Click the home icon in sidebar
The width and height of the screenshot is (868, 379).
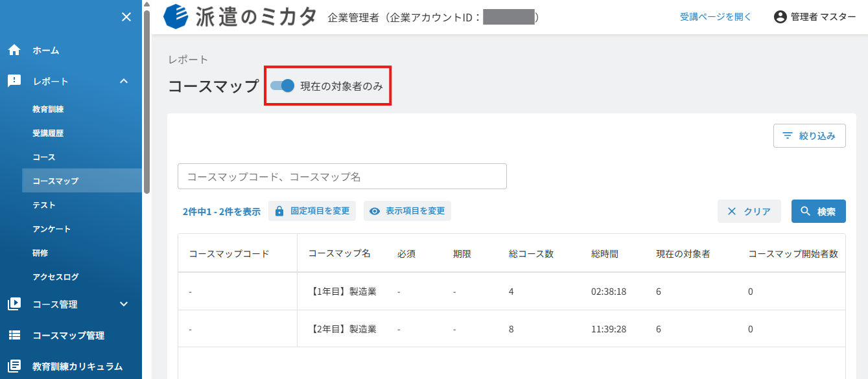(14, 50)
